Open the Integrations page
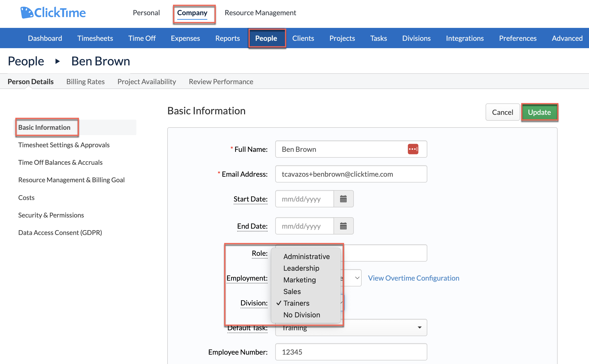The width and height of the screenshot is (589, 364). (465, 38)
